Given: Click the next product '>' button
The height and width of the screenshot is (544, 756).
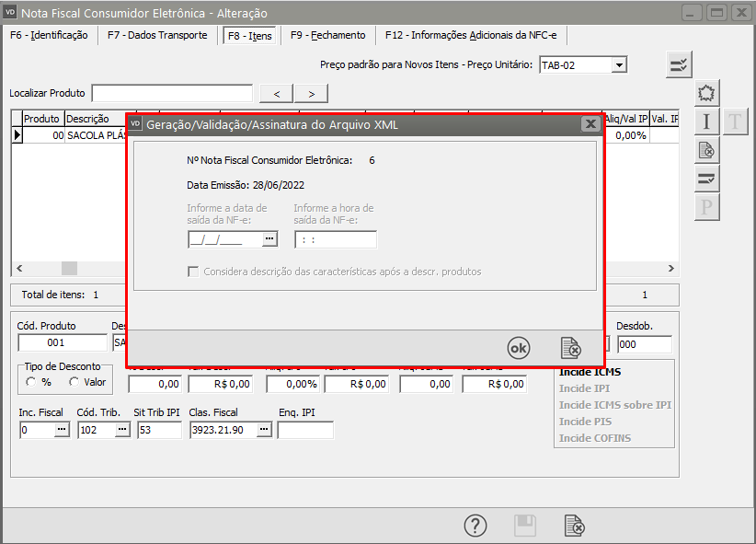Looking at the screenshot, I should 312,94.
